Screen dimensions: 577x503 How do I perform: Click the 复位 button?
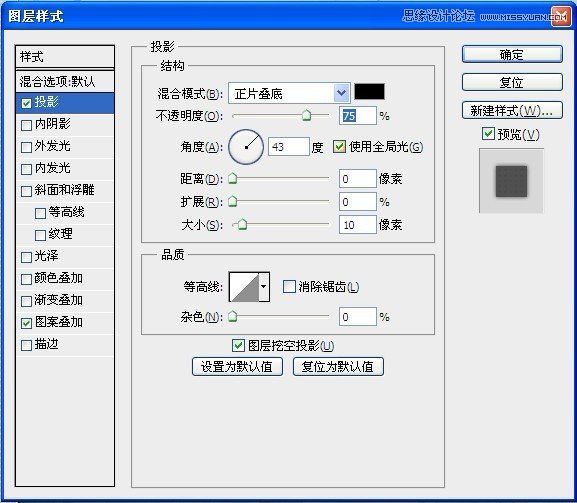(x=512, y=82)
